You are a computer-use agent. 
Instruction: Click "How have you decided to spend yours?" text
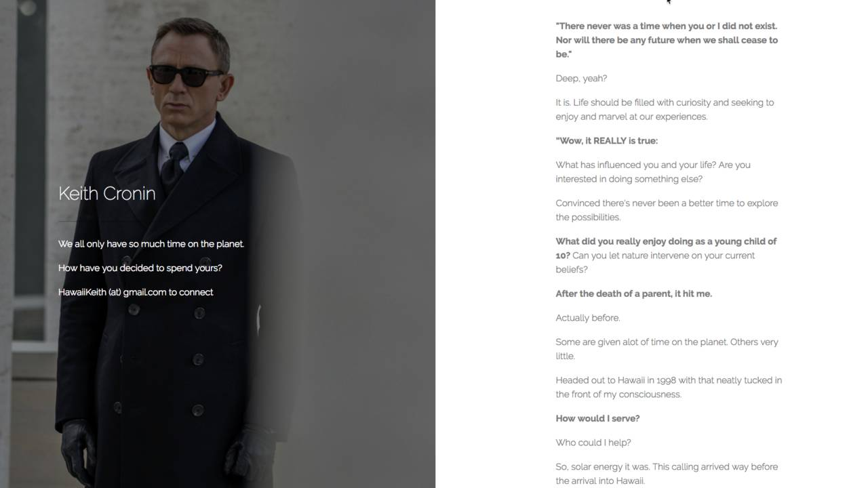140,268
